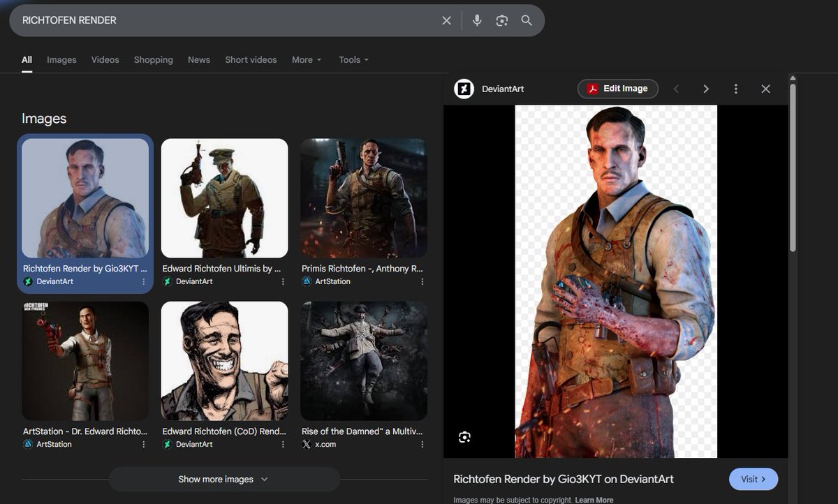Switch to the News tab
This screenshot has height=504, width=838.
click(199, 60)
